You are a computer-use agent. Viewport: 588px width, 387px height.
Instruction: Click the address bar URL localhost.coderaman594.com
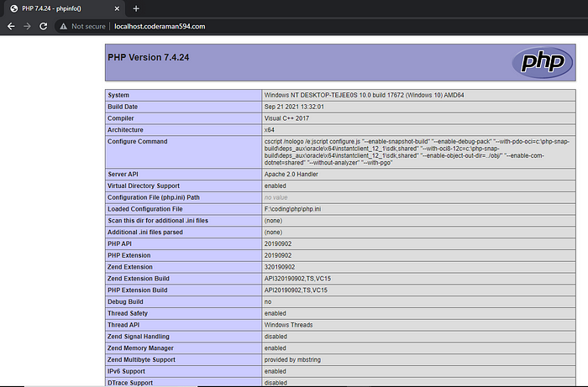pos(160,26)
